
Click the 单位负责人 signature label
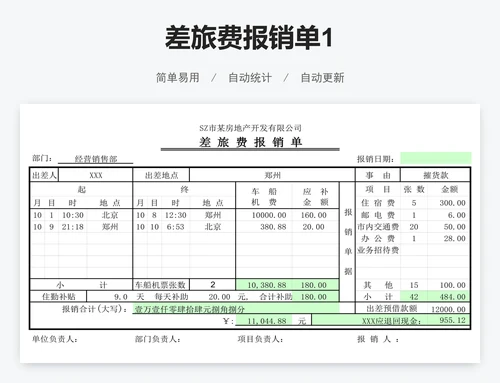tap(55, 339)
